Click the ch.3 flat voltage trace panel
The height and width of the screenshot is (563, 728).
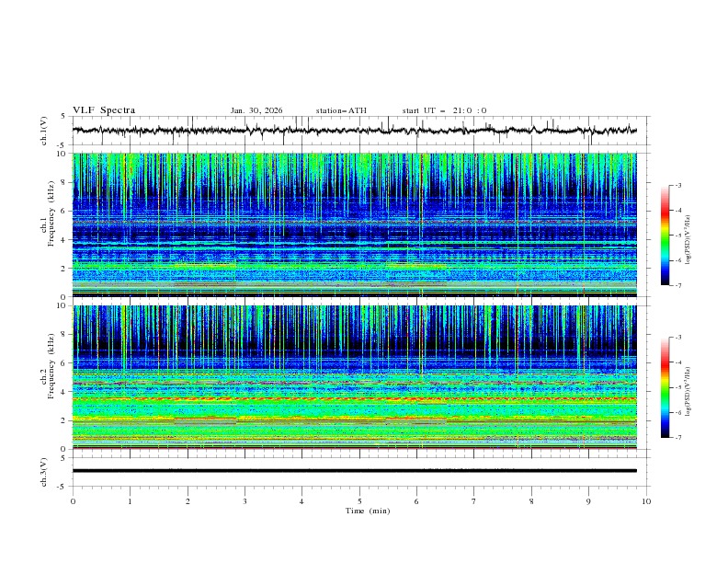pyautogui.click(x=359, y=471)
